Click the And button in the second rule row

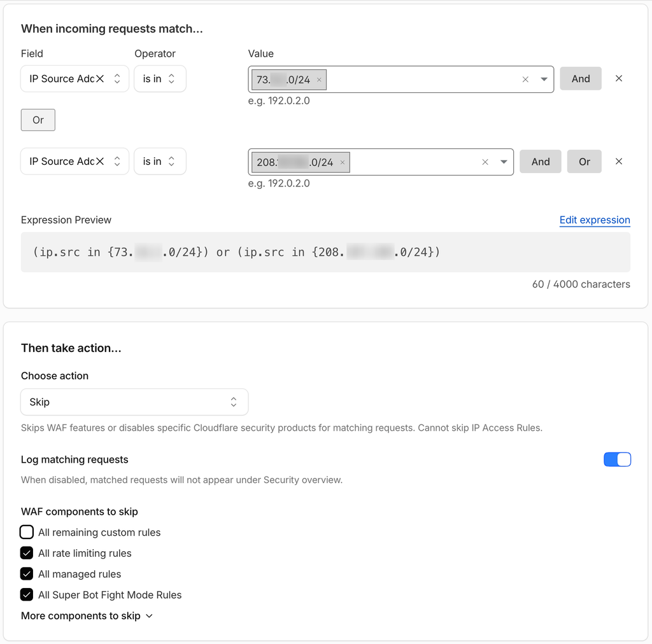[x=541, y=161]
